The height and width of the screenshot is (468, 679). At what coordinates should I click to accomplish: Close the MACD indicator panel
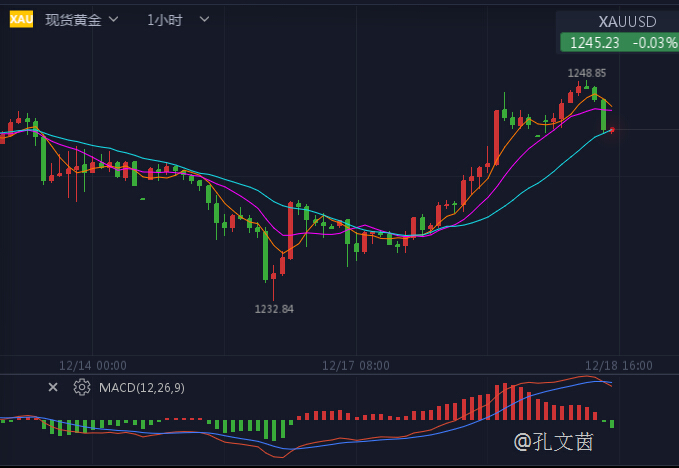(x=53, y=387)
